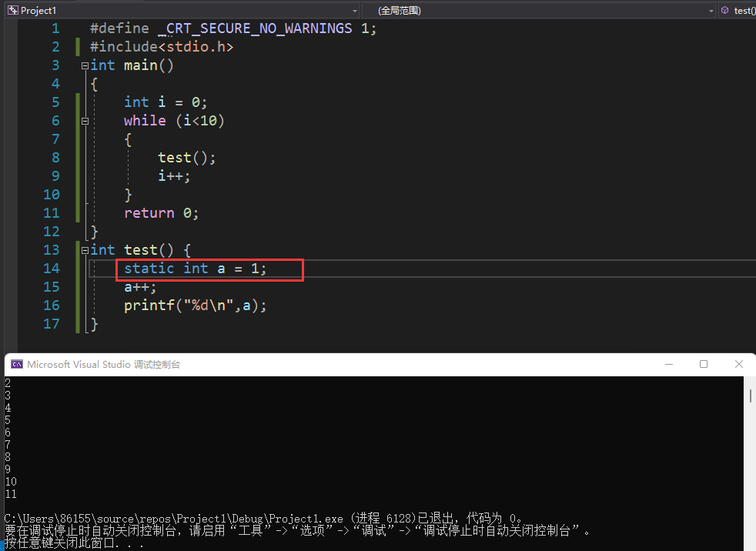Click the Project1 project icon
756x551 pixels.
pos(13,10)
